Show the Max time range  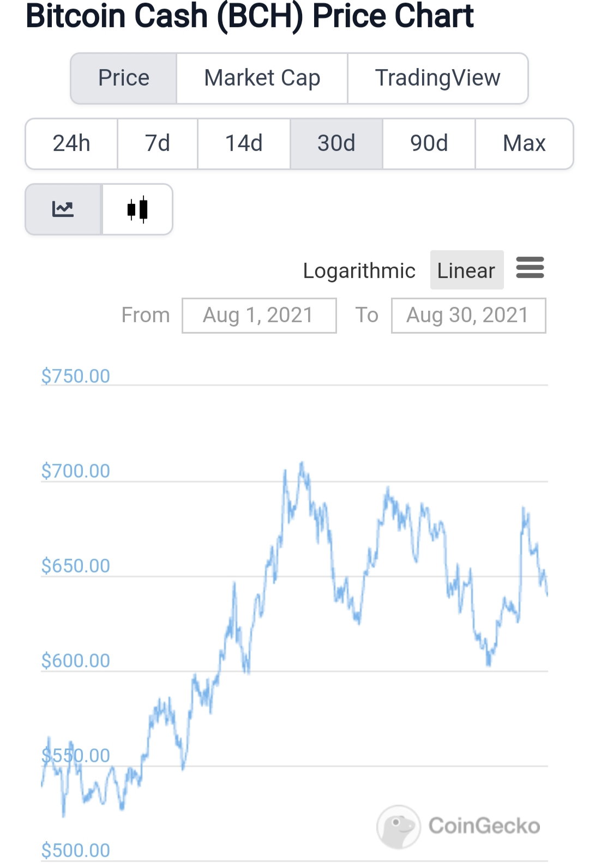[524, 143]
